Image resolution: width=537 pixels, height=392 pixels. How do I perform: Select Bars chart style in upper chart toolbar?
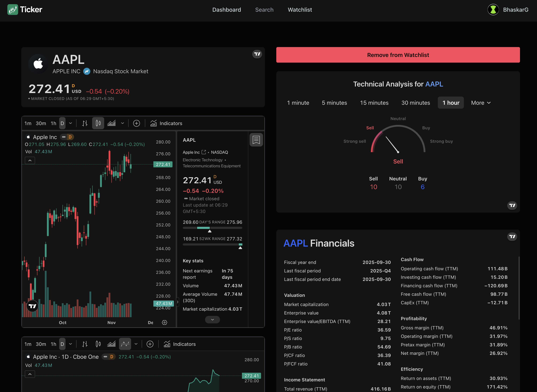pyautogui.click(x=85, y=123)
